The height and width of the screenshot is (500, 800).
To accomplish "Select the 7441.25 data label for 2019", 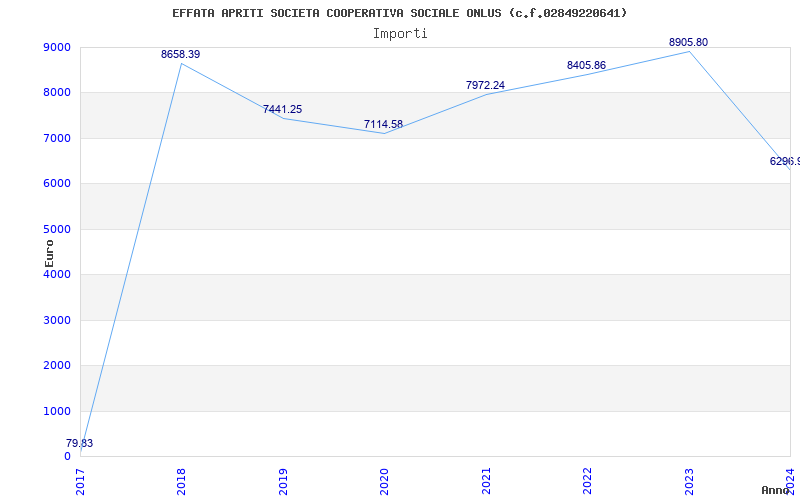I will click(283, 109).
